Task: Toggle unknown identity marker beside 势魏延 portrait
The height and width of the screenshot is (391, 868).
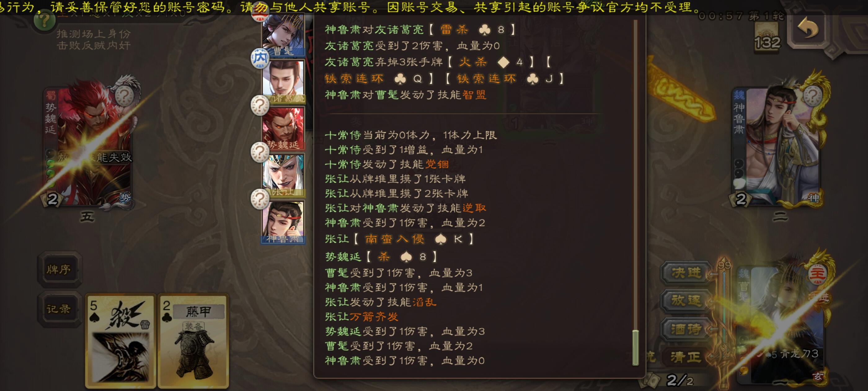Action: [260, 105]
